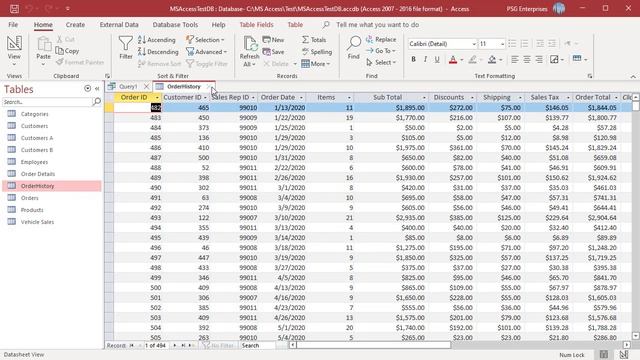The image size is (640, 360).
Task: Click the font color A button
Action: pos(453,60)
